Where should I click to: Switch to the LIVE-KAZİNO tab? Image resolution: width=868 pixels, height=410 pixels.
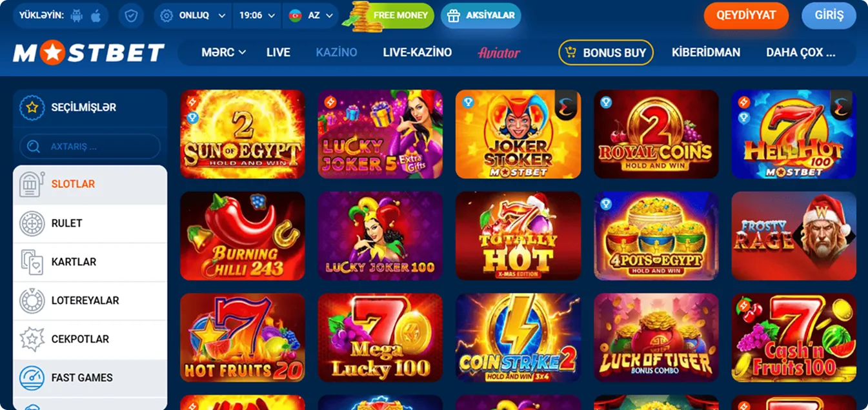click(417, 52)
